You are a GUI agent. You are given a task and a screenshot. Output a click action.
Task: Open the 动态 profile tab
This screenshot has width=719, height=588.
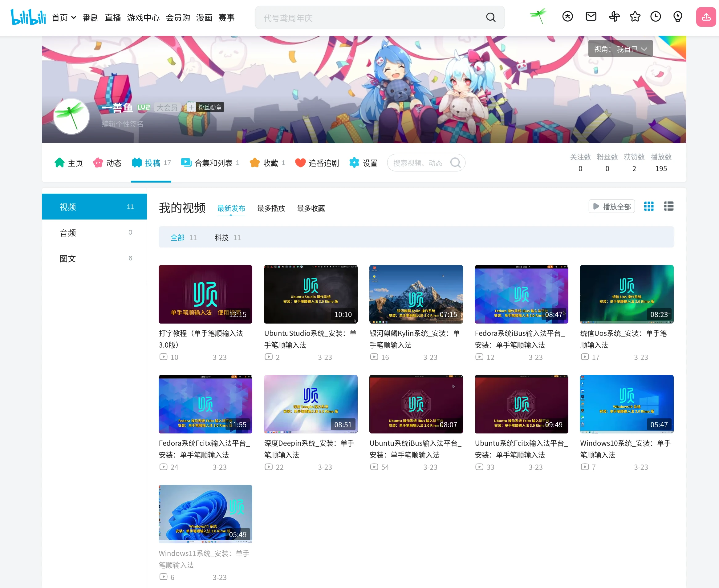[107, 163]
